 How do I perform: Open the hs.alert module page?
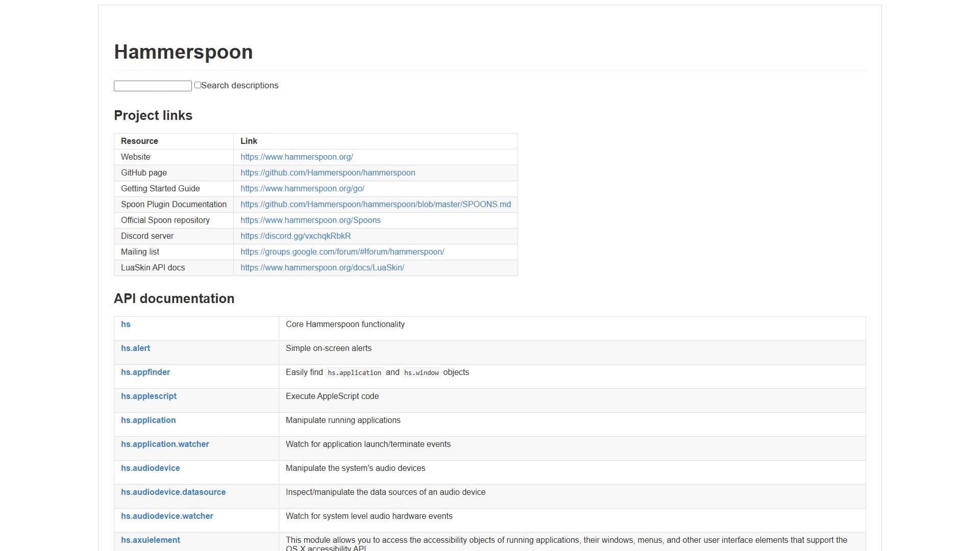click(x=135, y=348)
